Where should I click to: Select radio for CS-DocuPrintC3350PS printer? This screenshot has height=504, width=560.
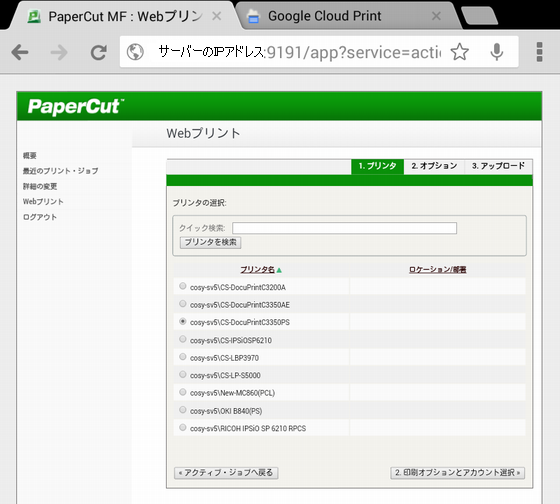point(182,321)
